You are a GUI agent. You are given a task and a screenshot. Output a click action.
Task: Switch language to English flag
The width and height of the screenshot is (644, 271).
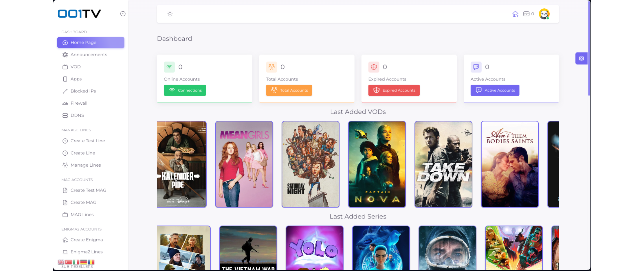[61, 262]
